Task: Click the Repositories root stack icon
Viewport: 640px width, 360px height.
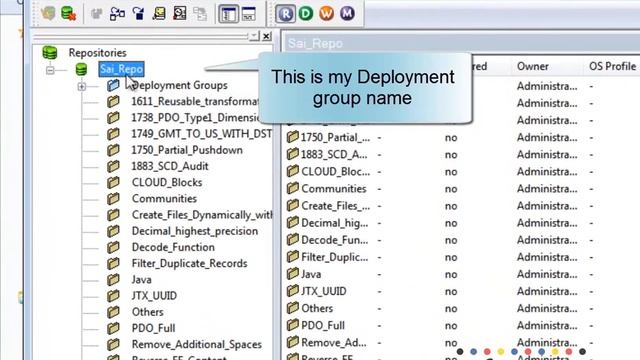Action: [x=50, y=53]
